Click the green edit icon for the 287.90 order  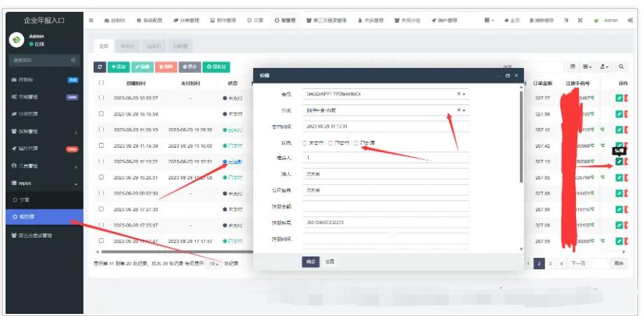(x=619, y=209)
